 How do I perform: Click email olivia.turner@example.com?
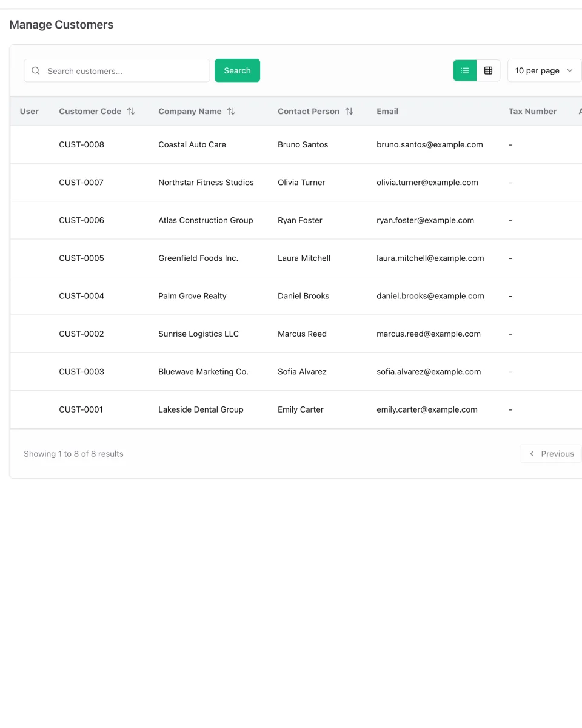(427, 183)
